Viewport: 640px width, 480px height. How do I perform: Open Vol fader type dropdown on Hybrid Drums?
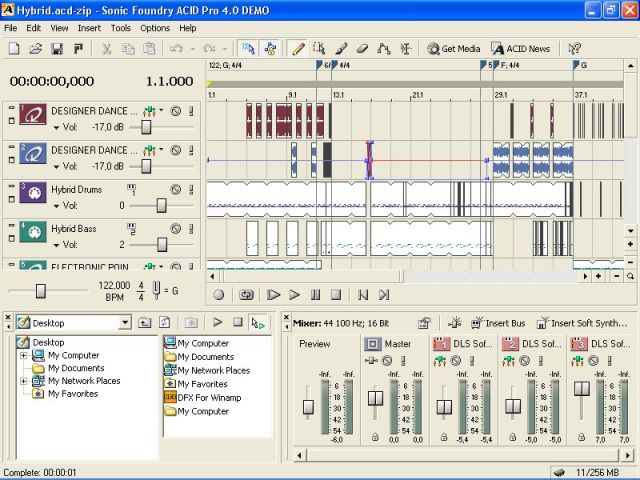(56, 206)
